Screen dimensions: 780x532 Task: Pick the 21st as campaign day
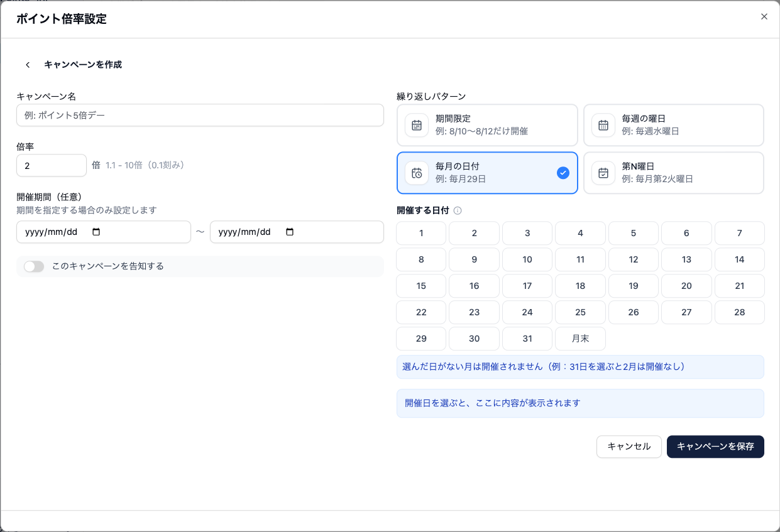[740, 286]
